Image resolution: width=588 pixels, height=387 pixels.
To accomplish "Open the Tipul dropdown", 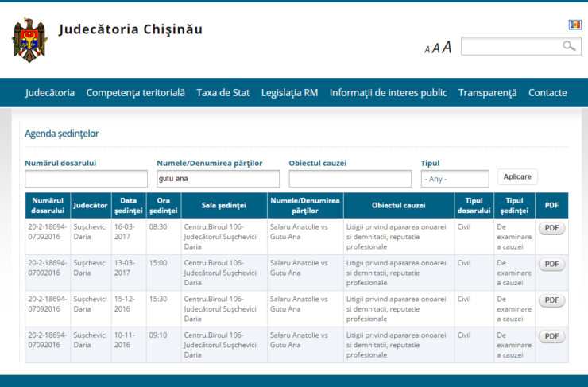I will (x=455, y=179).
